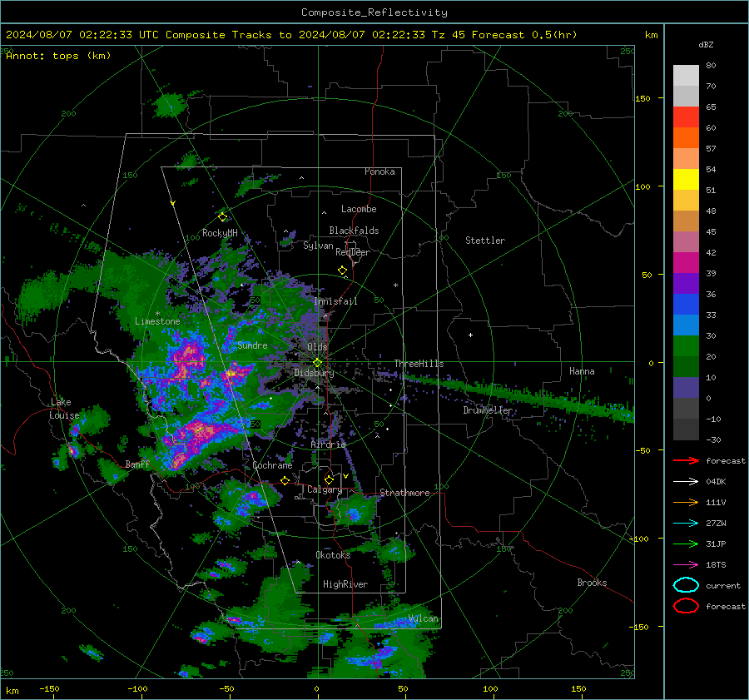Click the ThreeHills city label

pyautogui.click(x=419, y=364)
